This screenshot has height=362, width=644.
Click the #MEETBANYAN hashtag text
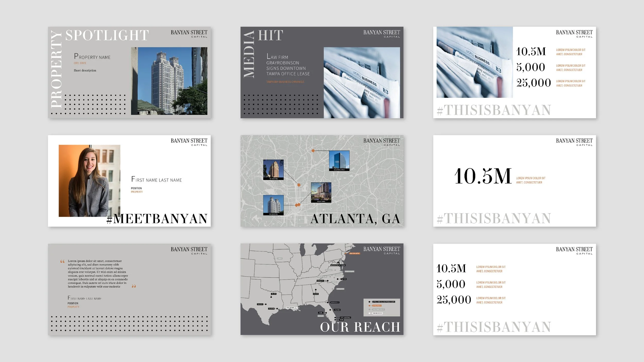157,219
